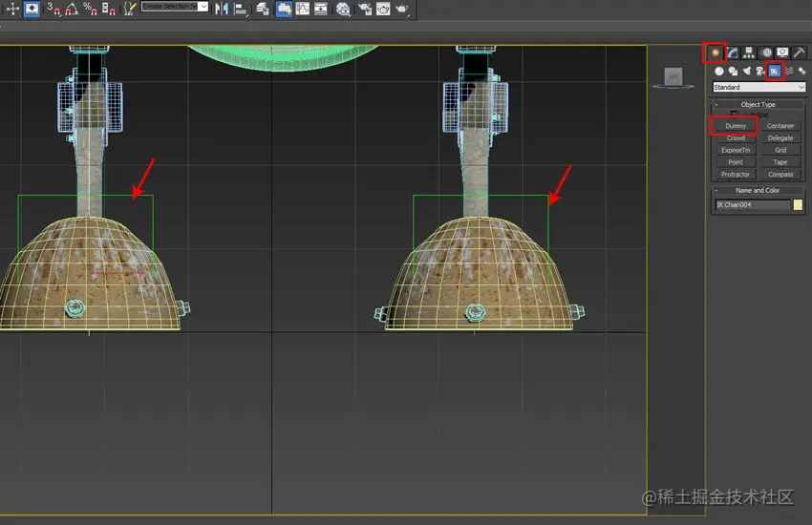
Task: Select the Move crosshair tool in toolbar
Action: tap(12, 9)
